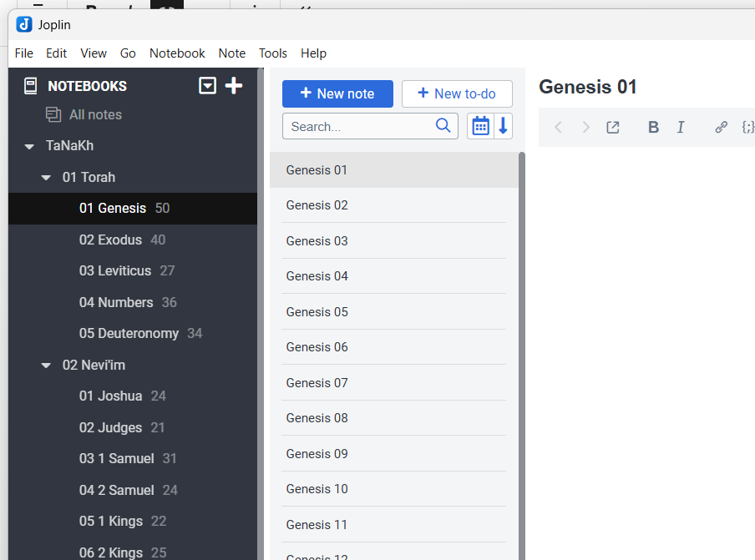
Task: Select the 02 Exodus notebook
Action: point(110,240)
